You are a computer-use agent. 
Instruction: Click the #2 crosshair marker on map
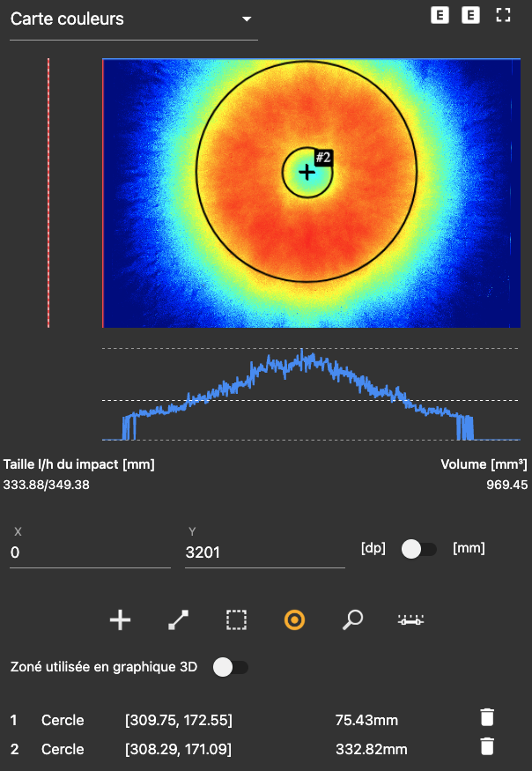(307, 172)
